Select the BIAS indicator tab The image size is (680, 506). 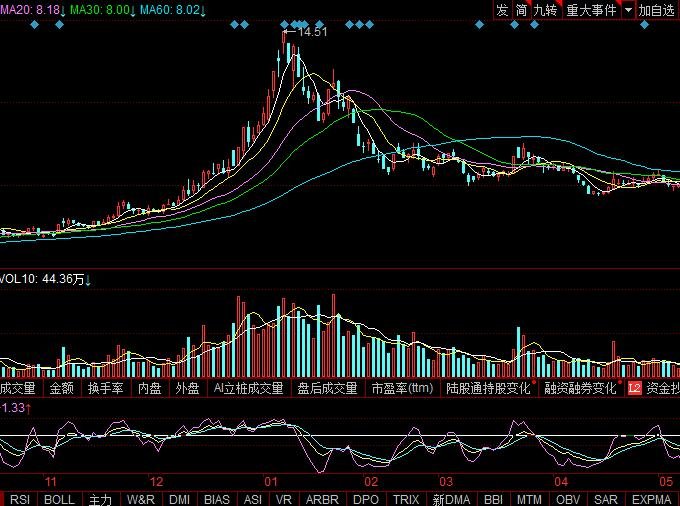[x=217, y=499]
